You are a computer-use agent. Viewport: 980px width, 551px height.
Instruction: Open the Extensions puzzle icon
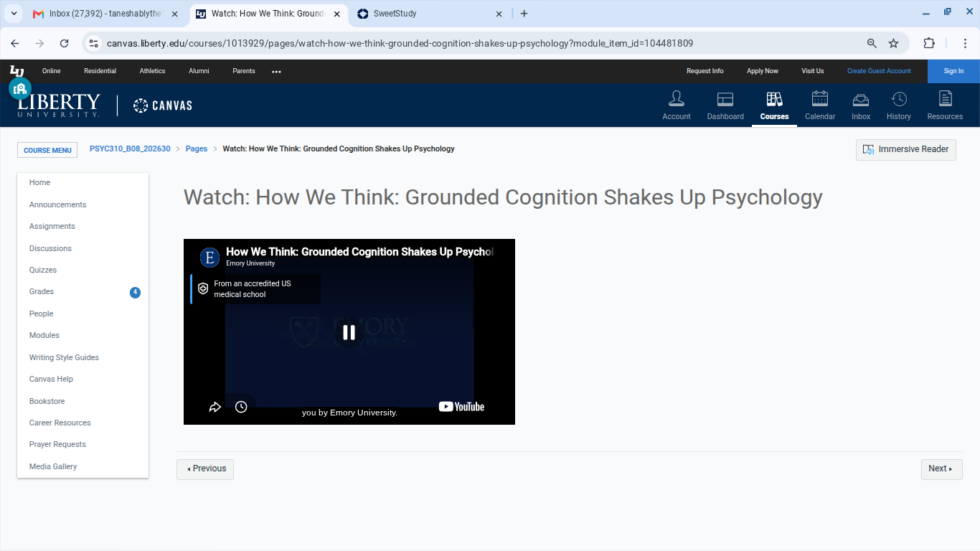click(x=929, y=43)
